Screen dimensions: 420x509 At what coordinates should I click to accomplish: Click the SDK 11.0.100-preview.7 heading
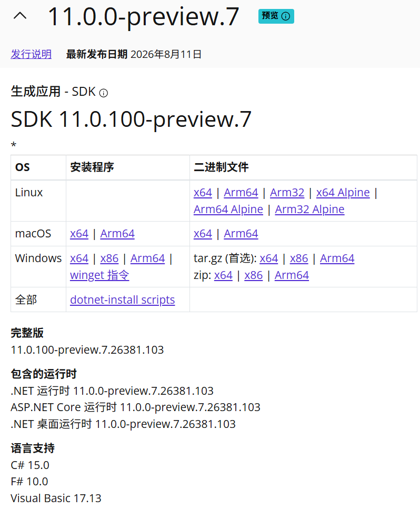point(131,119)
